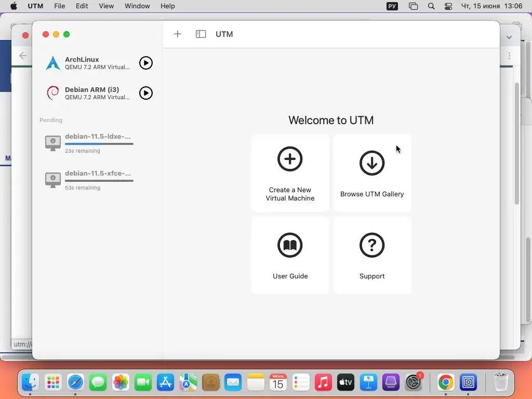Click the back arrow in the background browser window

click(x=23, y=56)
